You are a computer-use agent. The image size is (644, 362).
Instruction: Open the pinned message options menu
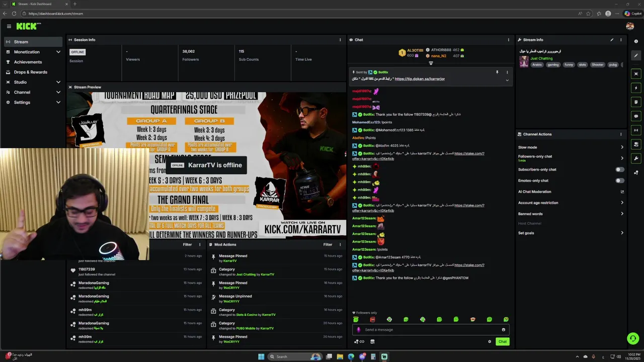click(x=507, y=72)
